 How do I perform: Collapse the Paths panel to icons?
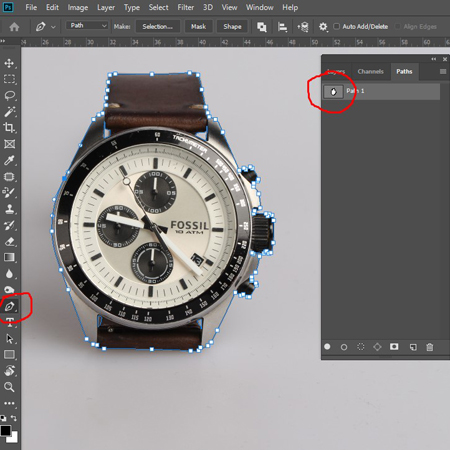click(434, 59)
